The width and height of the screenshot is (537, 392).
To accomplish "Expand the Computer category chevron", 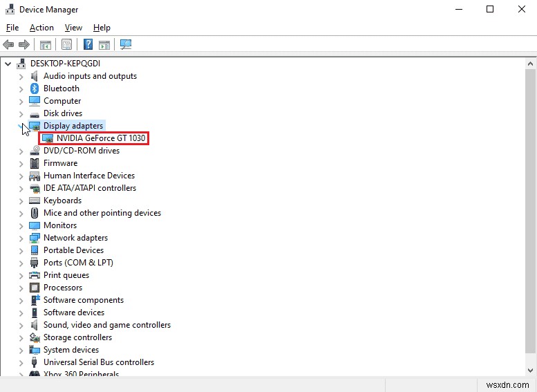I will [21, 102].
